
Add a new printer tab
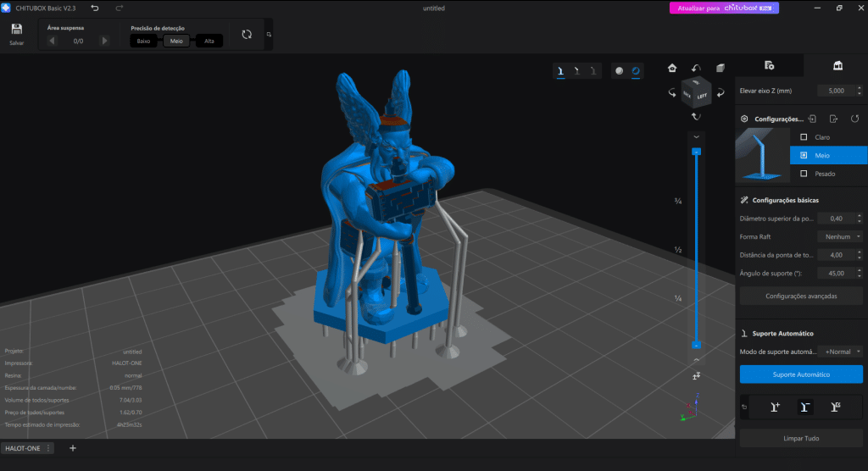pyautogui.click(x=73, y=448)
